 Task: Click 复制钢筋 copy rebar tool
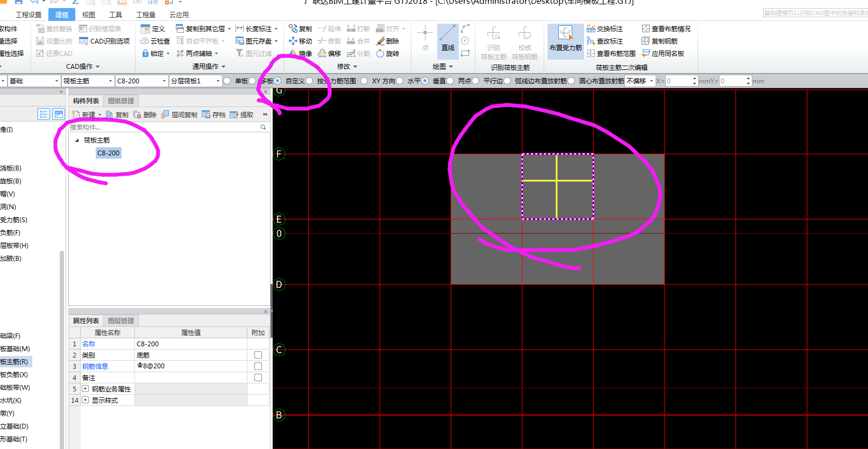coord(659,41)
